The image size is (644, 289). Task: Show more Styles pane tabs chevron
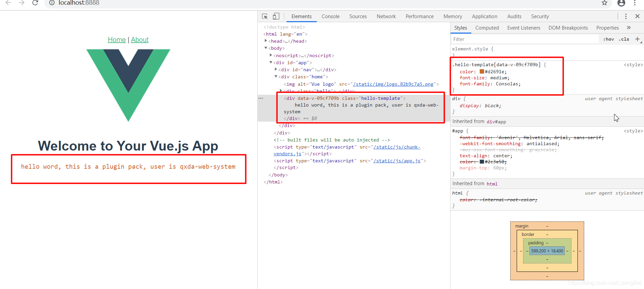(629, 28)
